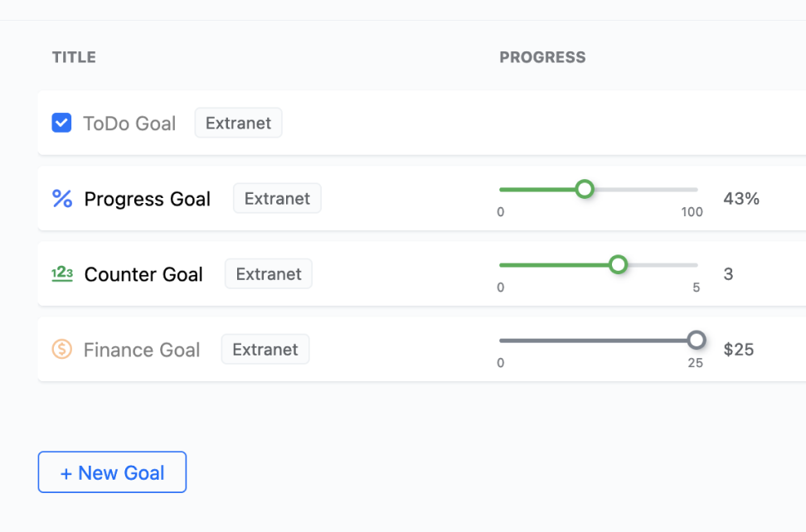Click the counter value 3
806x532 pixels.
(x=728, y=273)
